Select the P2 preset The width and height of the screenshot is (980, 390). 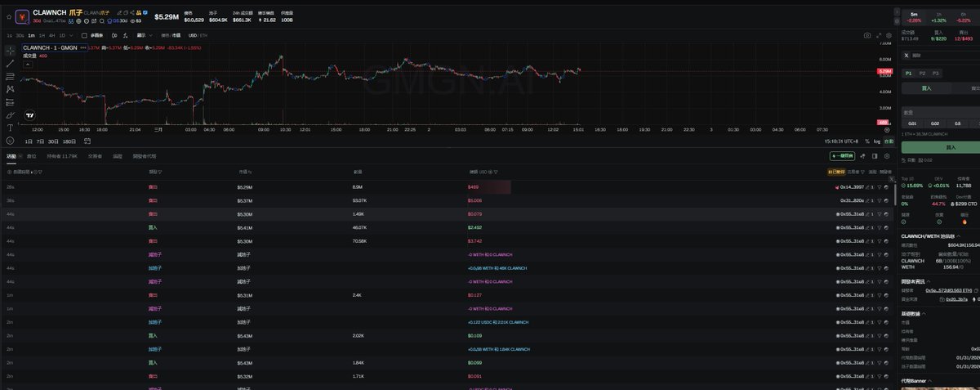point(924,73)
